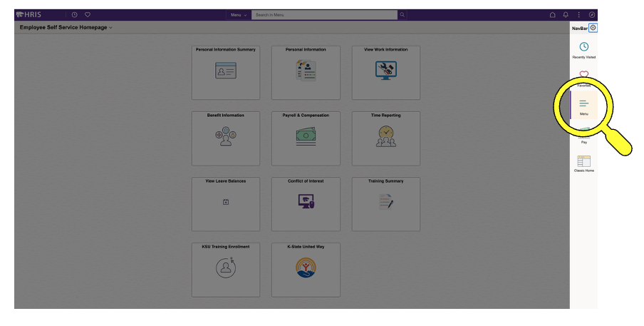Open View Leave Balances tile
This screenshot has height=326, width=644.
coord(226,204)
